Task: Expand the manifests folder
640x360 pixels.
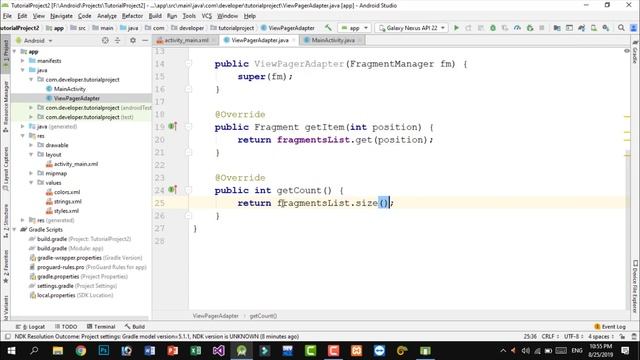Action: point(23,61)
